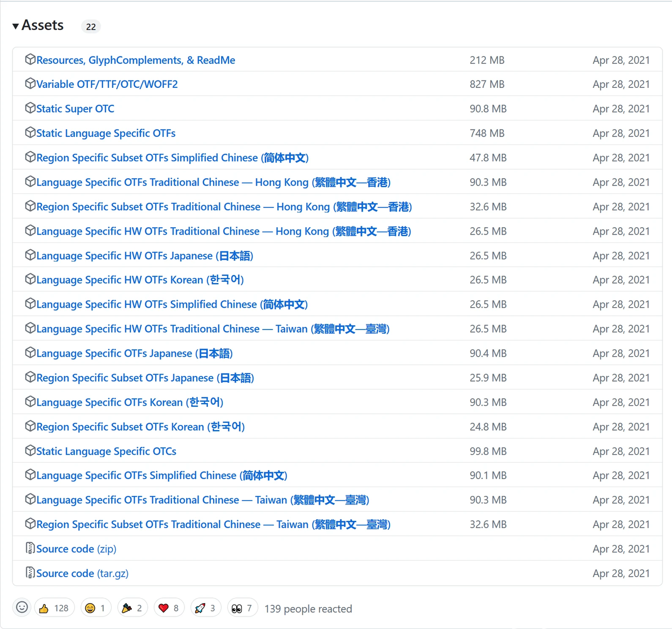The image size is (672, 629).
Task: Open Language Specific HW OTFs Korean link
Action: (x=140, y=280)
